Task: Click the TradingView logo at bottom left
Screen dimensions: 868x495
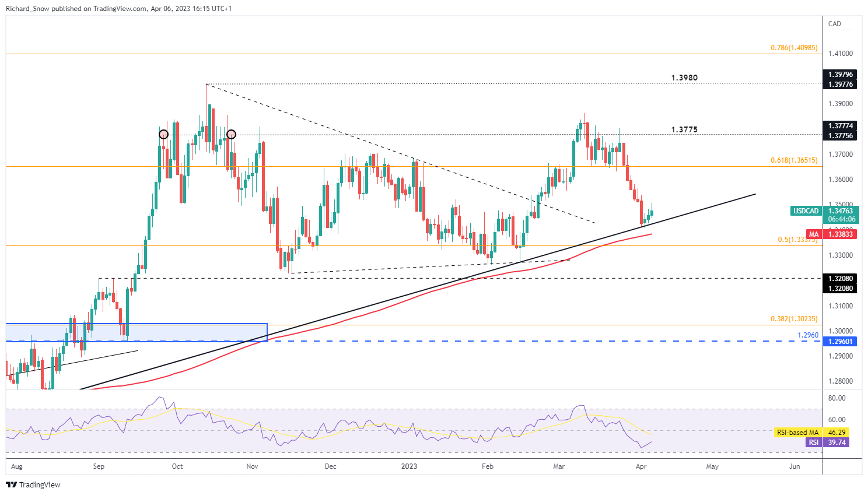Action: pyautogui.click(x=33, y=485)
